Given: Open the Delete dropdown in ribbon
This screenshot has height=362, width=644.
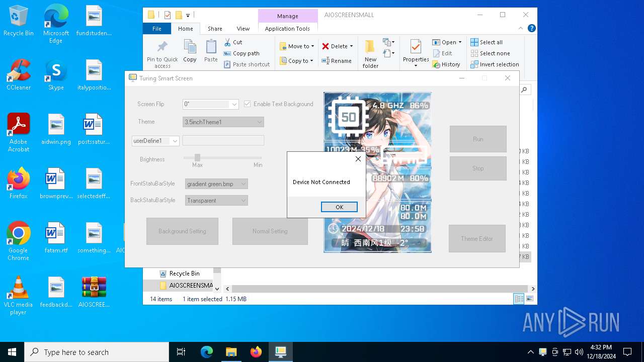Looking at the screenshot, I should [338, 46].
